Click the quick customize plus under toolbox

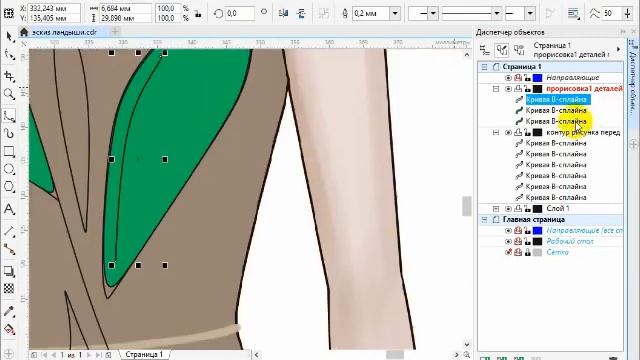pos(9,353)
